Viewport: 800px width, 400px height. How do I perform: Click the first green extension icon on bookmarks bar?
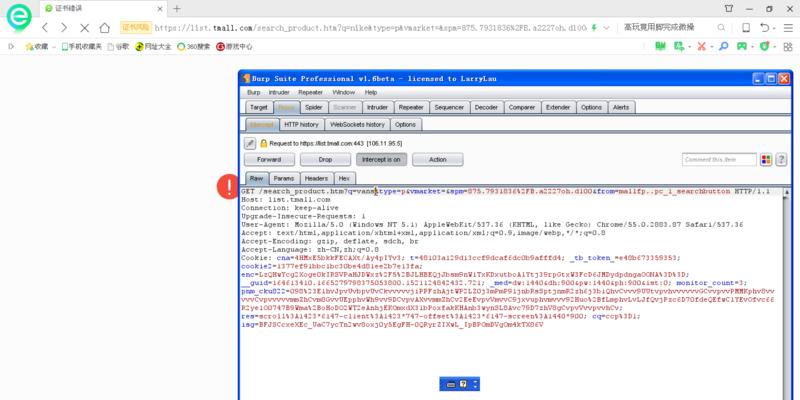point(661,46)
